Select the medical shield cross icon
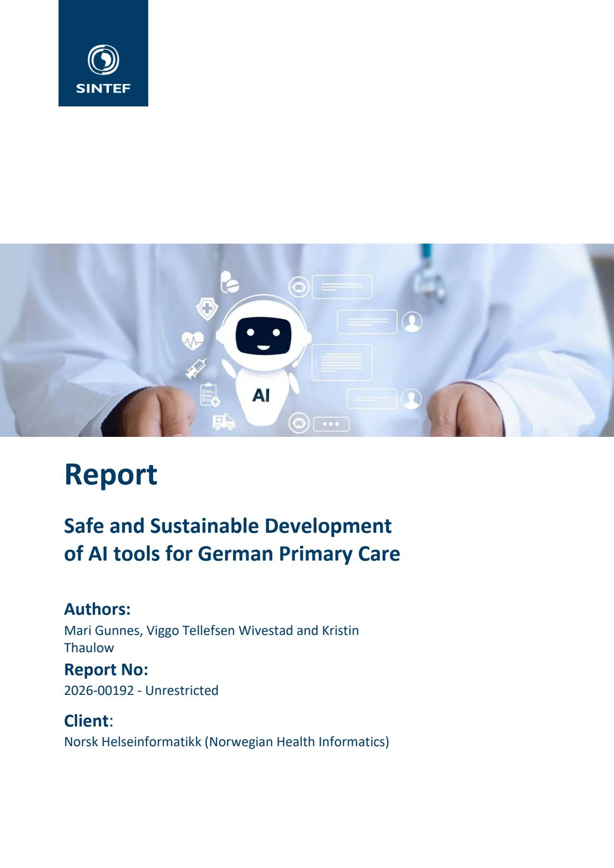This screenshot has width=614, height=868. pyautogui.click(x=207, y=308)
